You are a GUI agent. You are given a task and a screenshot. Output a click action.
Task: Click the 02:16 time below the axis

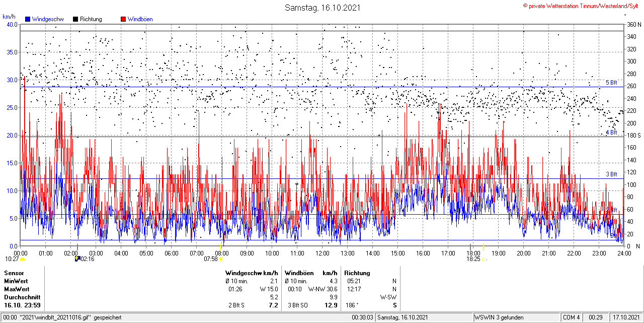click(88, 259)
